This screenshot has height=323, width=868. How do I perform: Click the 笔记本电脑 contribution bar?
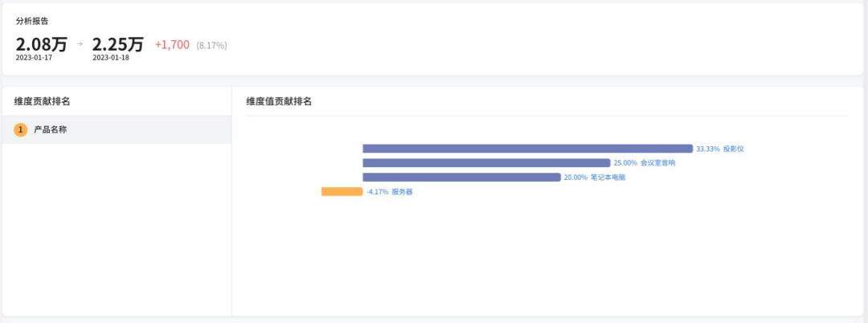coord(461,178)
